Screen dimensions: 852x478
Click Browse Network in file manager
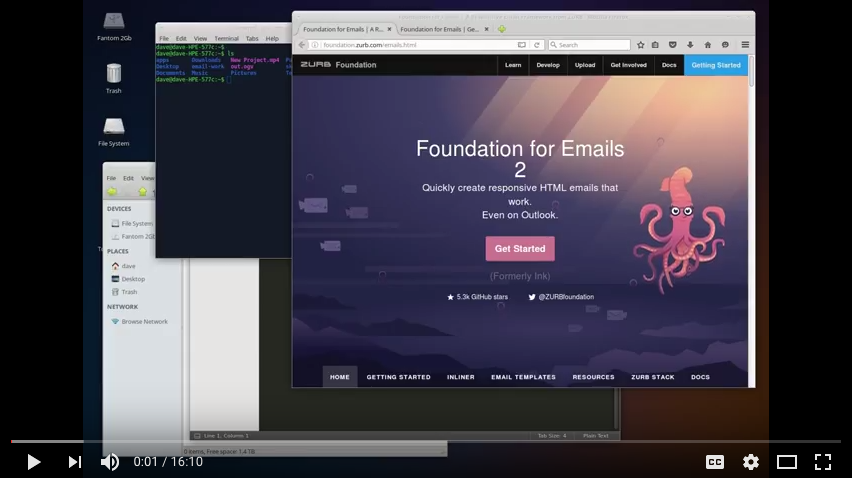coord(140,322)
